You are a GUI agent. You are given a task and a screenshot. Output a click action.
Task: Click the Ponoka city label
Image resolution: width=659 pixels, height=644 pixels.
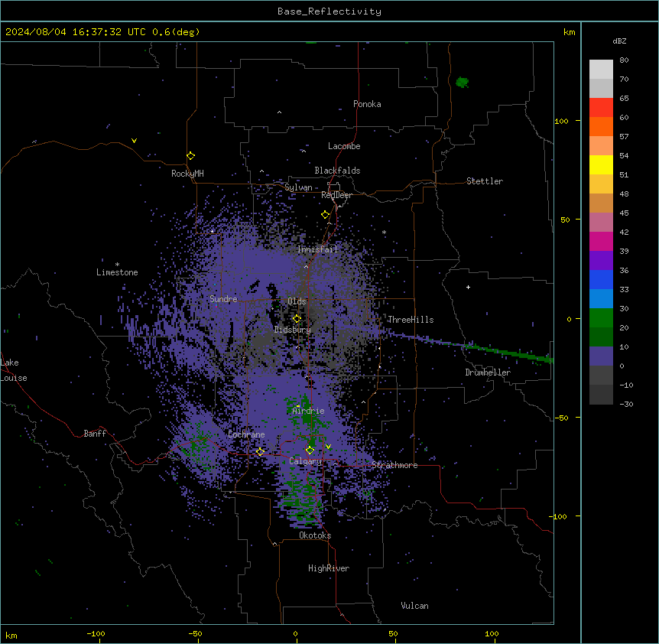point(367,104)
